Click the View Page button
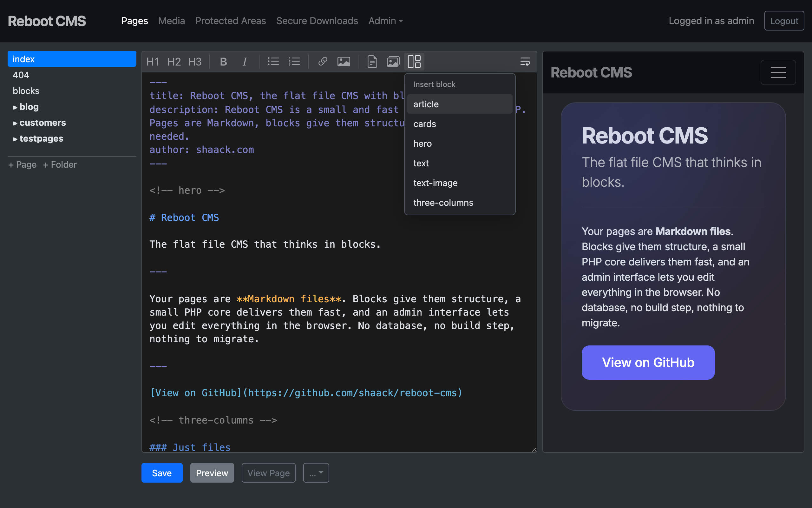812x508 pixels. 268,473
